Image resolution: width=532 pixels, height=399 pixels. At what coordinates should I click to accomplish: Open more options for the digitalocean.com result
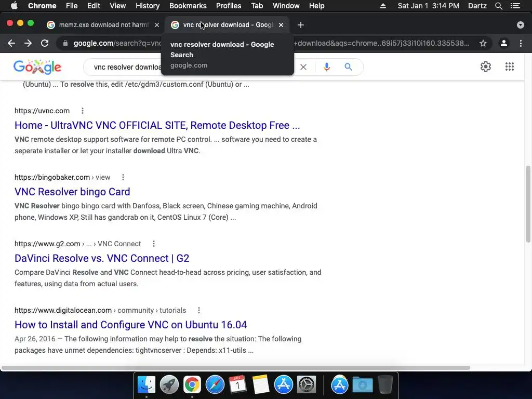[x=199, y=310]
